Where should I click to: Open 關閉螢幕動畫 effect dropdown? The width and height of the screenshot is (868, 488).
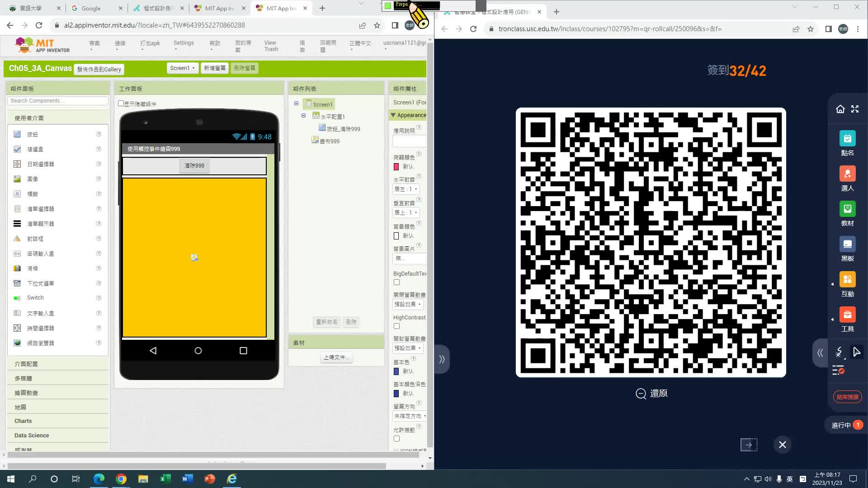tap(408, 305)
